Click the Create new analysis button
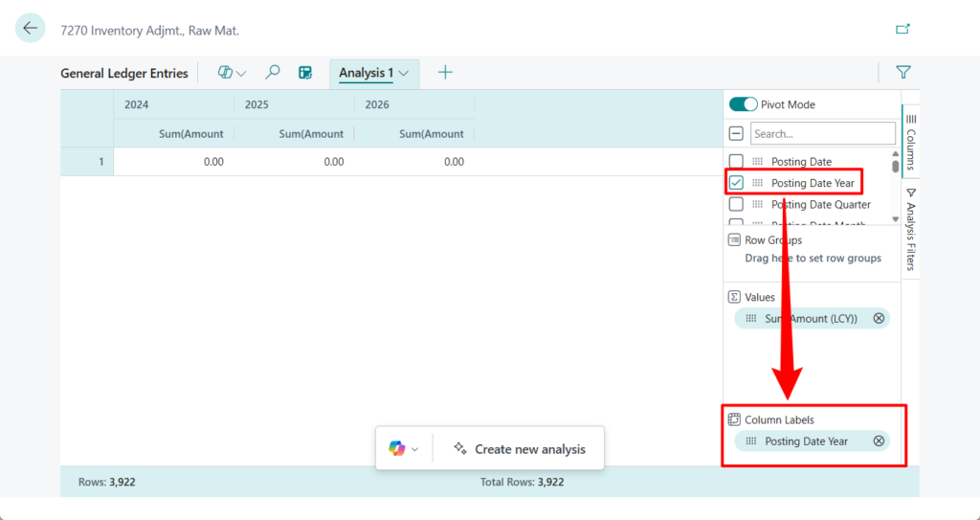Viewport: 980px width, 520px height. tap(519, 448)
